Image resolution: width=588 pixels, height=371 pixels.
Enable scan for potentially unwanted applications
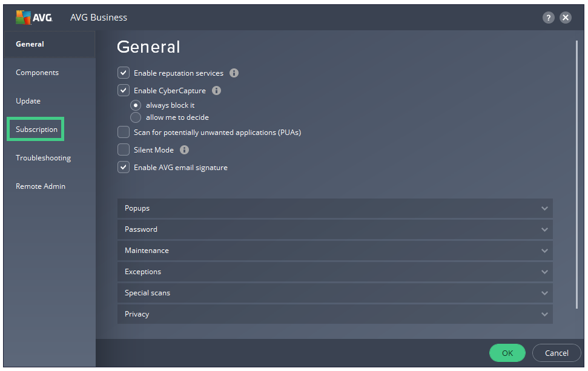(x=124, y=133)
